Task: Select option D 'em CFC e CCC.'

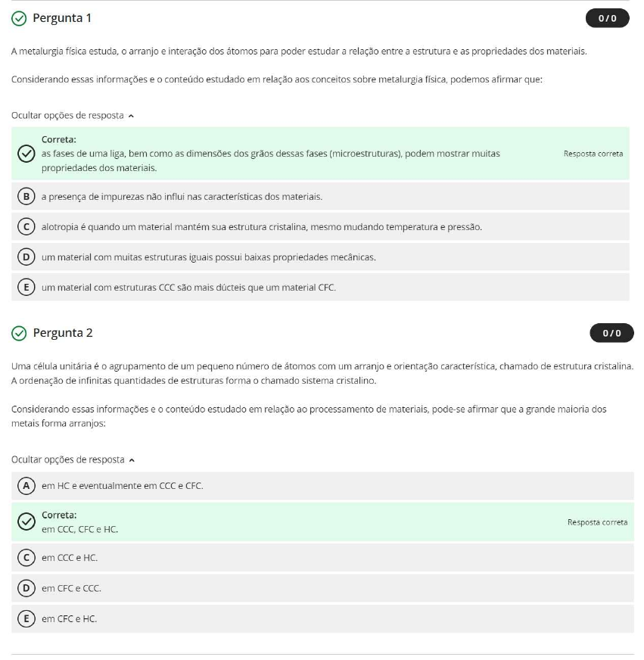Action: pos(26,588)
